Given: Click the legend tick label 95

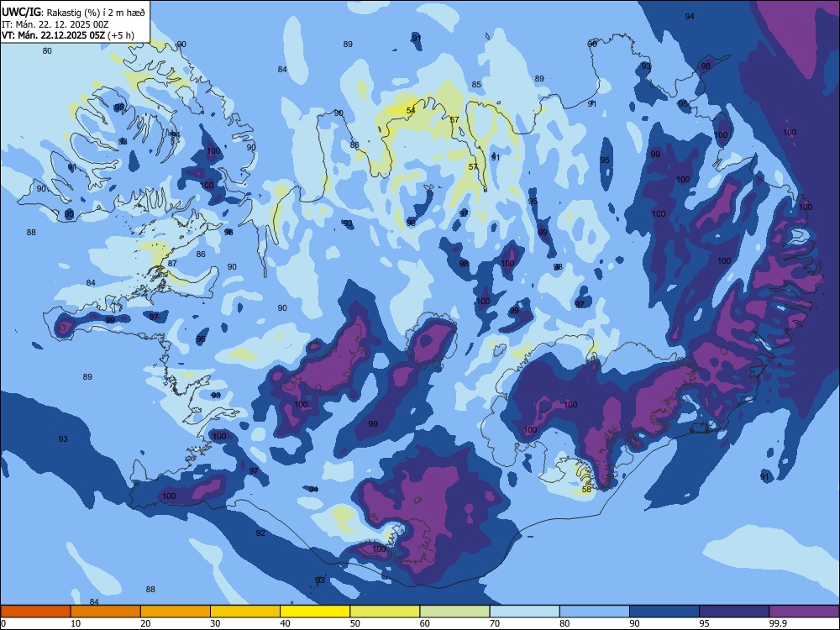Looking at the screenshot, I should [704, 623].
